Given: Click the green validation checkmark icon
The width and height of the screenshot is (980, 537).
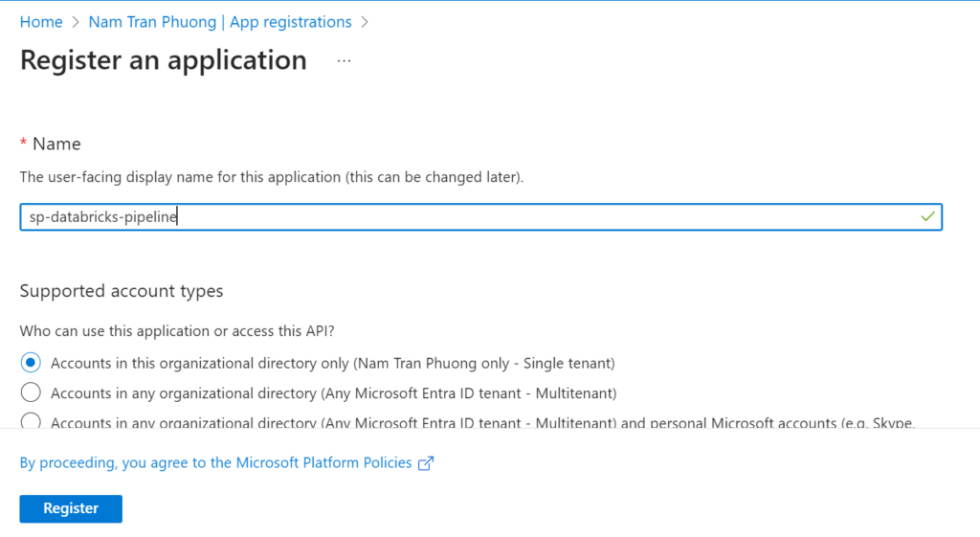Looking at the screenshot, I should click(926, 217).
